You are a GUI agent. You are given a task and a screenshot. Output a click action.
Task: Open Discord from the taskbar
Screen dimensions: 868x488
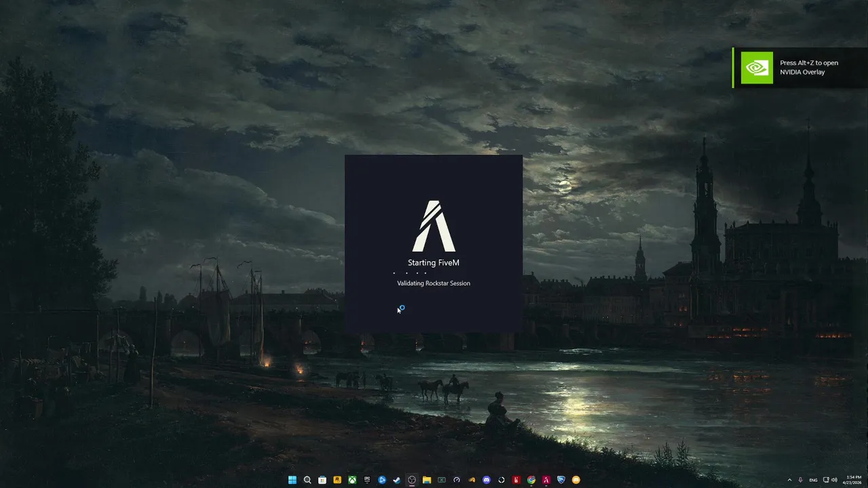(x=486, y=480)
